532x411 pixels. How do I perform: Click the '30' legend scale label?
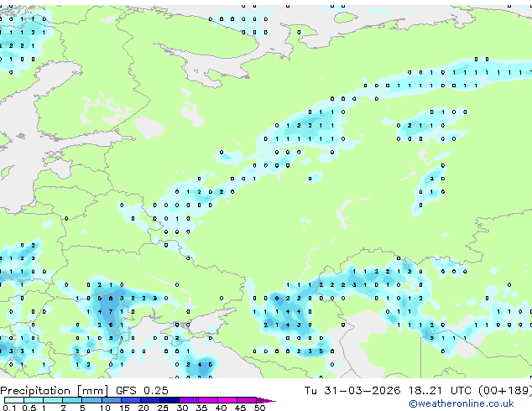click(x=182, y=408)
